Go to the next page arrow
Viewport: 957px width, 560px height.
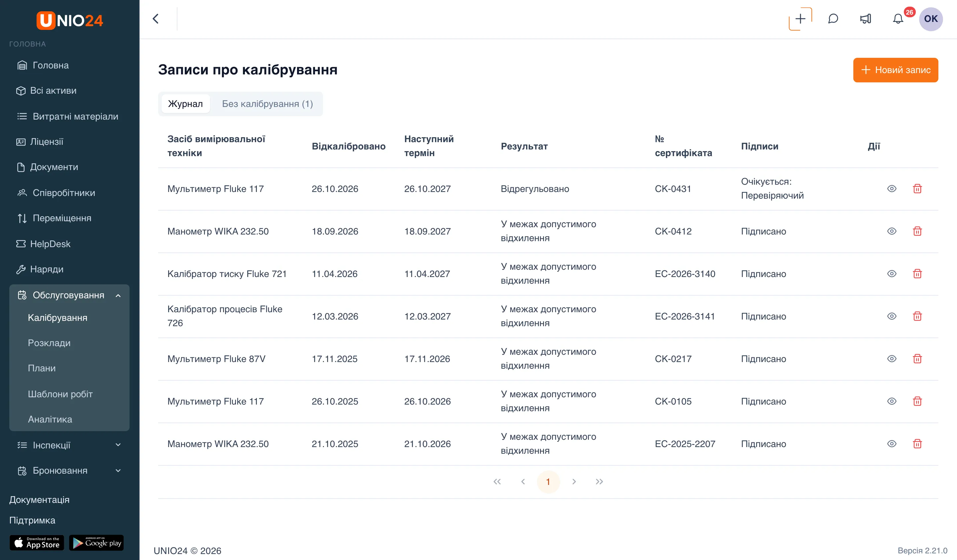[x=574, y=481]
